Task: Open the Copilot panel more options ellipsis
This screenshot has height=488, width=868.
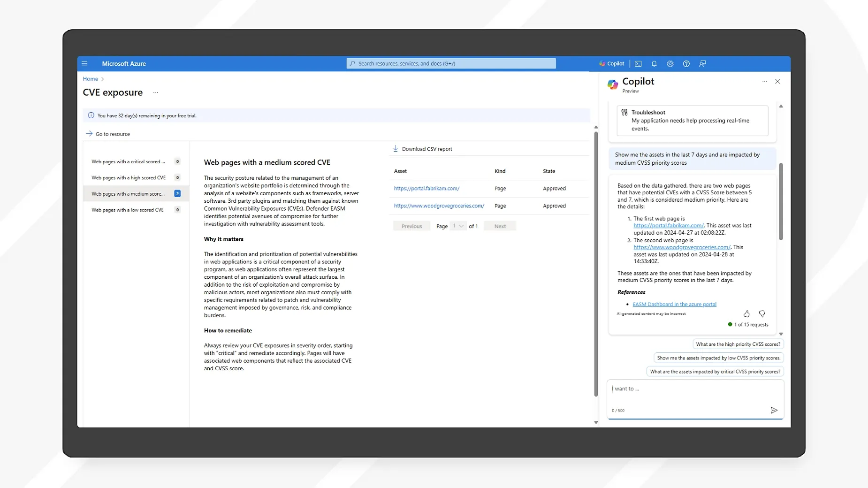Action: pos(765,81)
